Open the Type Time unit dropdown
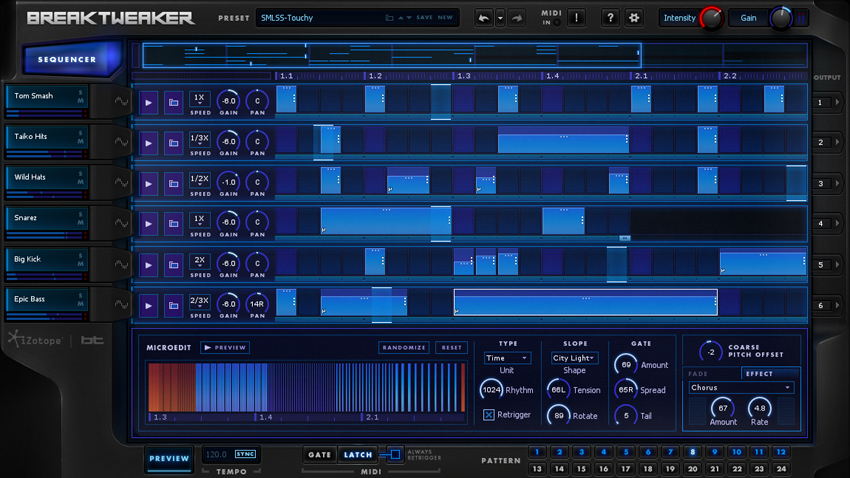This screenshot has height=478, width=850. 507,358
